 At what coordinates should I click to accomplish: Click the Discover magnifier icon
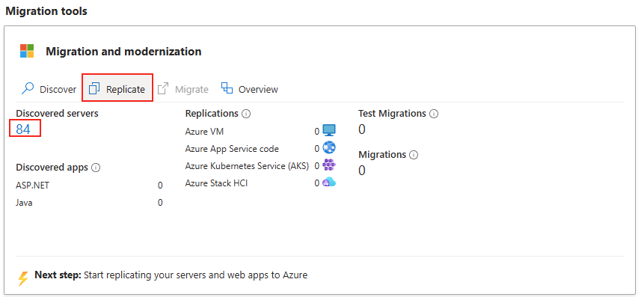[28, 88]
